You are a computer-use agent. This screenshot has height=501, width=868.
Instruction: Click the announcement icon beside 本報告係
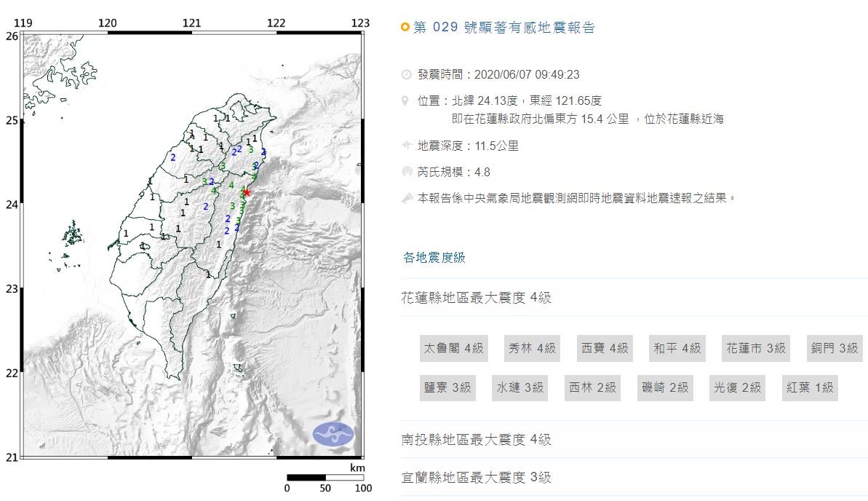click(407, 198)
